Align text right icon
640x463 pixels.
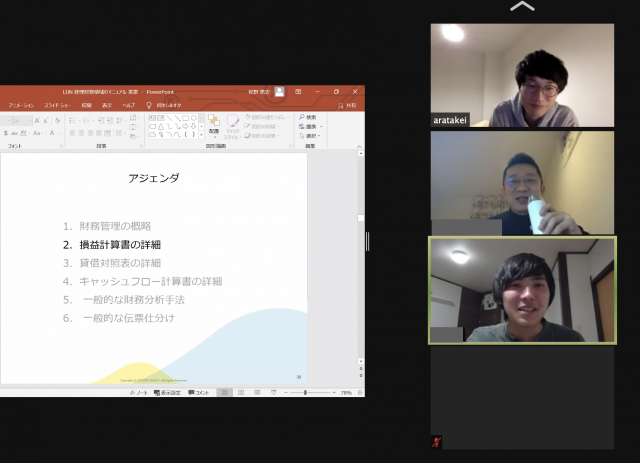click(90, 133)
